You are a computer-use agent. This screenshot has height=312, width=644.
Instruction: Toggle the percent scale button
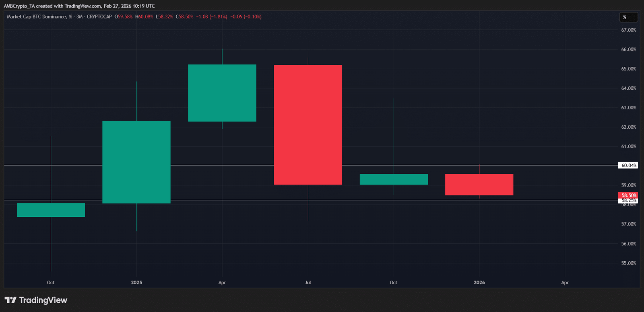coord(628,17)
